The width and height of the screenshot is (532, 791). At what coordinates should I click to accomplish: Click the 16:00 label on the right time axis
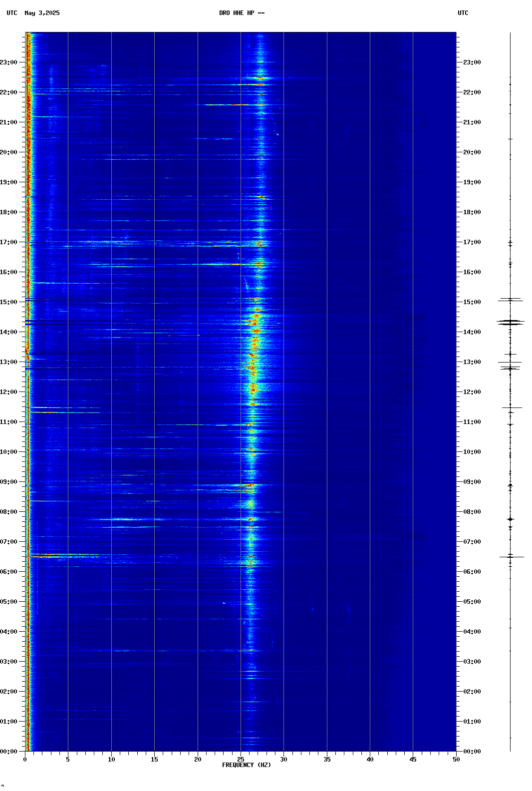coord(472,272)
